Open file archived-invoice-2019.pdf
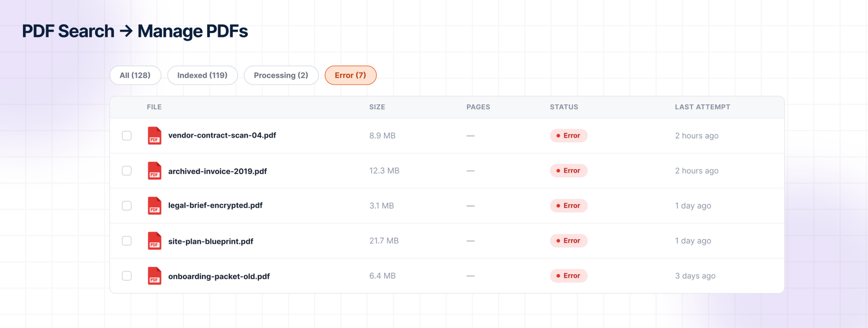This screenshot has height=328, width=868. click(218, 171)
